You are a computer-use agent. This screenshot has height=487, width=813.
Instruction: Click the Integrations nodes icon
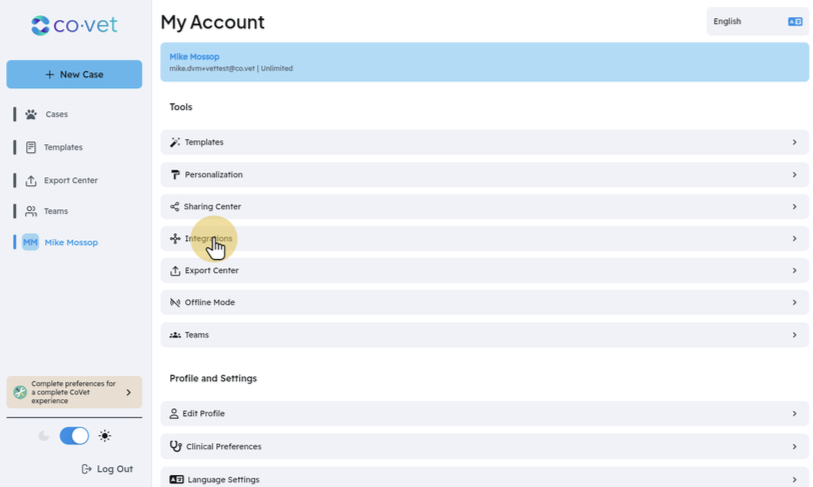click(x=175, y=239)
